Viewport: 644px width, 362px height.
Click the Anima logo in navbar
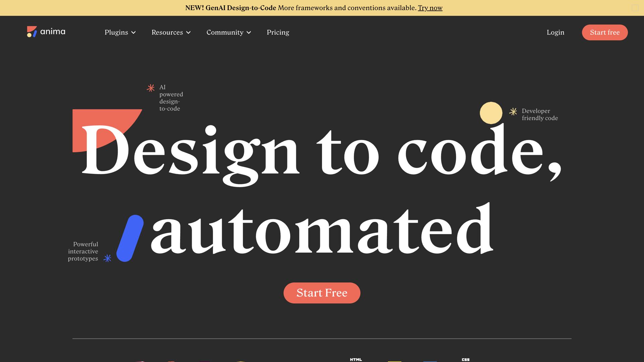pyautogui.click(x=46, y=32)
